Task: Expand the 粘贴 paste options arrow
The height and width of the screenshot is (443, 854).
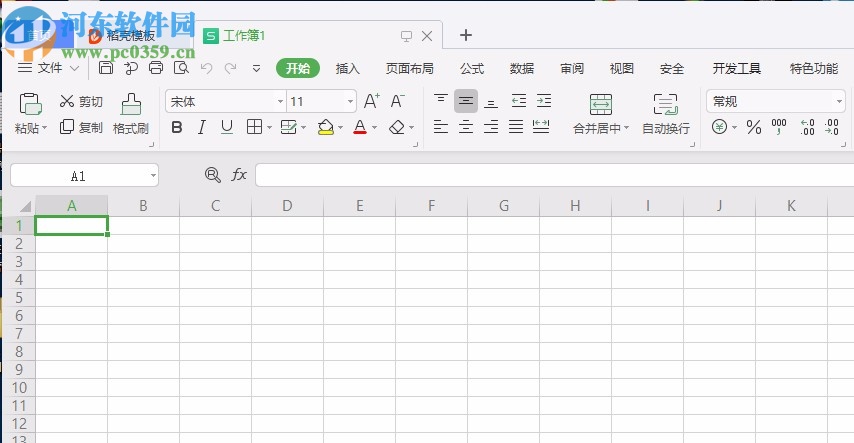Action: click(45, 128)
